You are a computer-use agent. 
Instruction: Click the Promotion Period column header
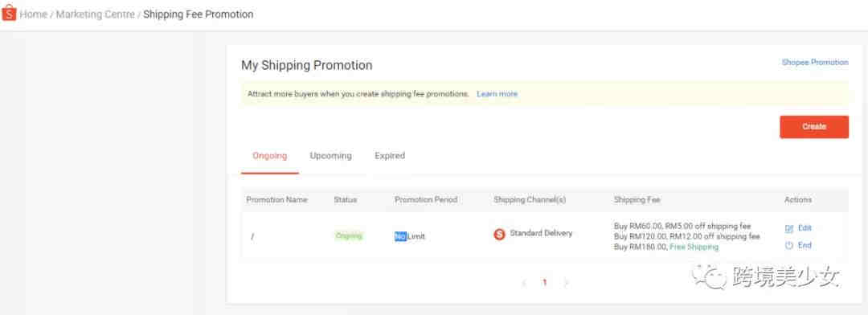(x=426, y=200)
